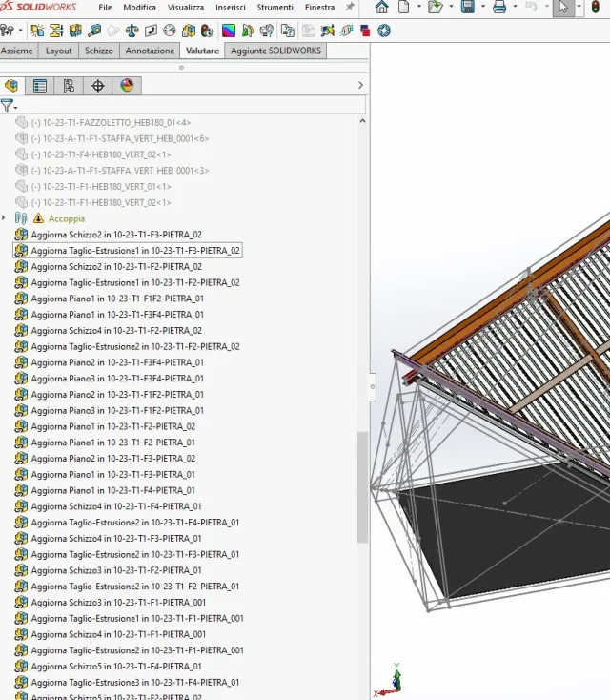Toggle the menu bar pin

click(350, 7)
